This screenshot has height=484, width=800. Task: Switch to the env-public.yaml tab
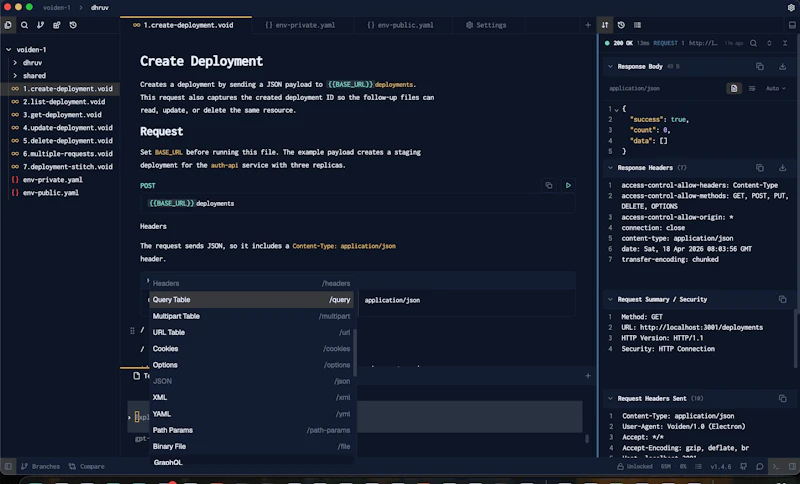pyautogui.click(x=401, y=25)
